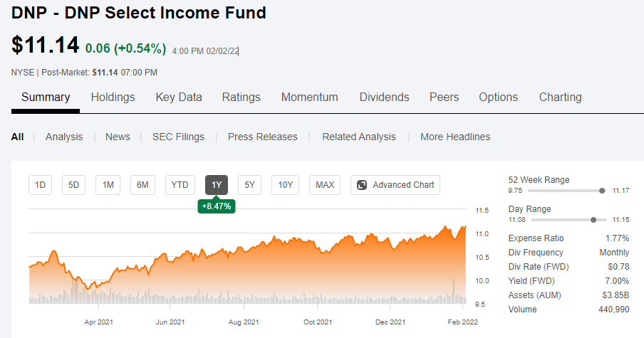
Task: Click the Volume 440,990 value
Action: (x=613, y=310)
